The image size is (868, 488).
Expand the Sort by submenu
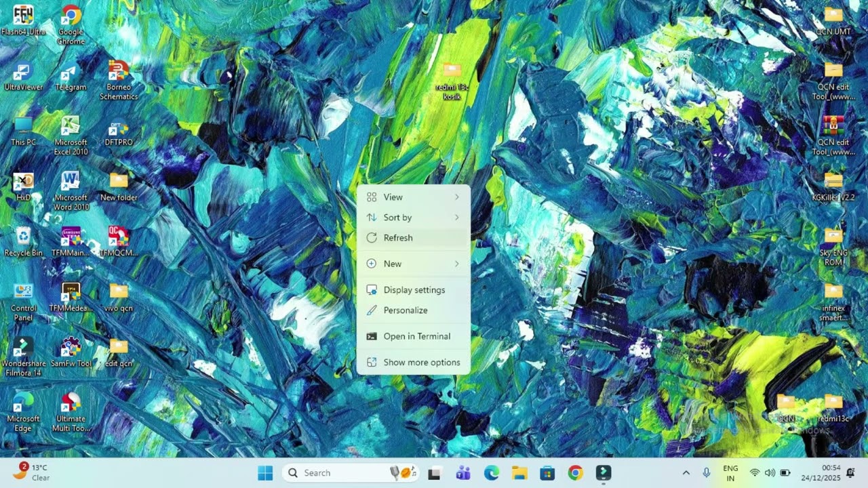point(413,218)
